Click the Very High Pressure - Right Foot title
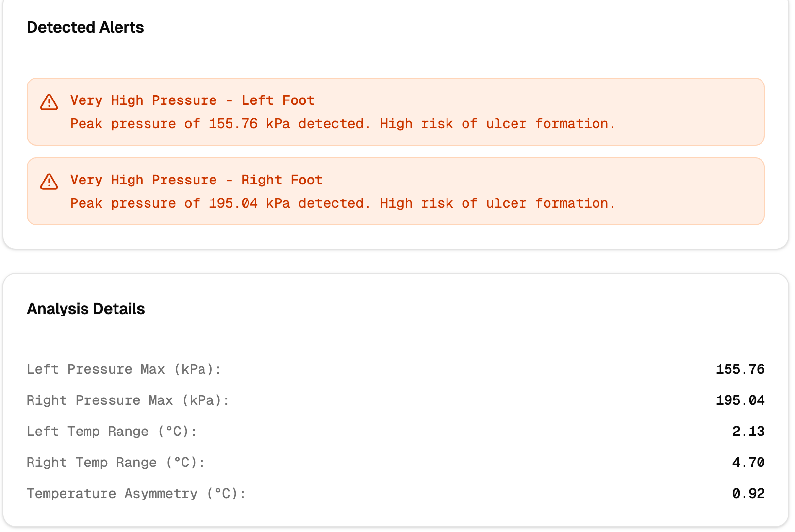The width and height of the screenshot is (795, 532). (196, 180)
